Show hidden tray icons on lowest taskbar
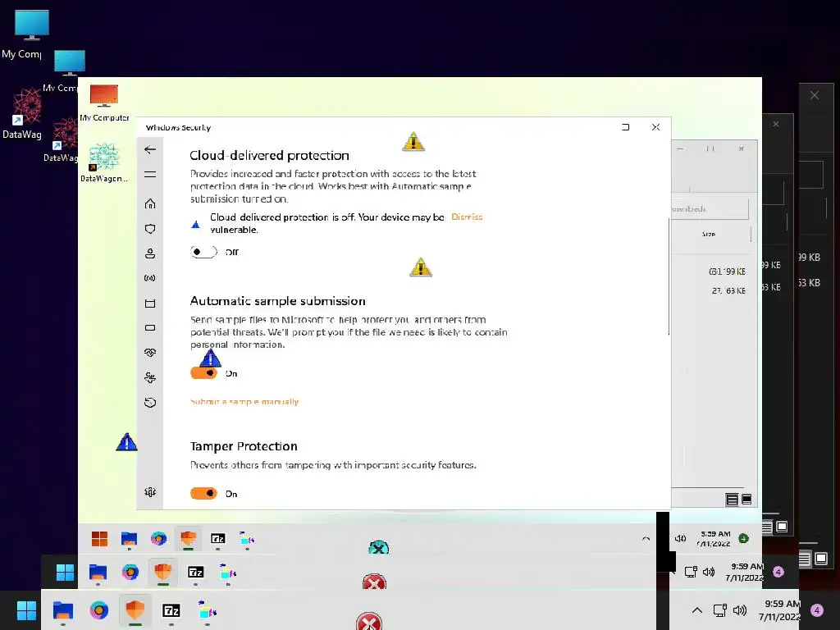Screen dimensions: 840x630 coord(697,610)
